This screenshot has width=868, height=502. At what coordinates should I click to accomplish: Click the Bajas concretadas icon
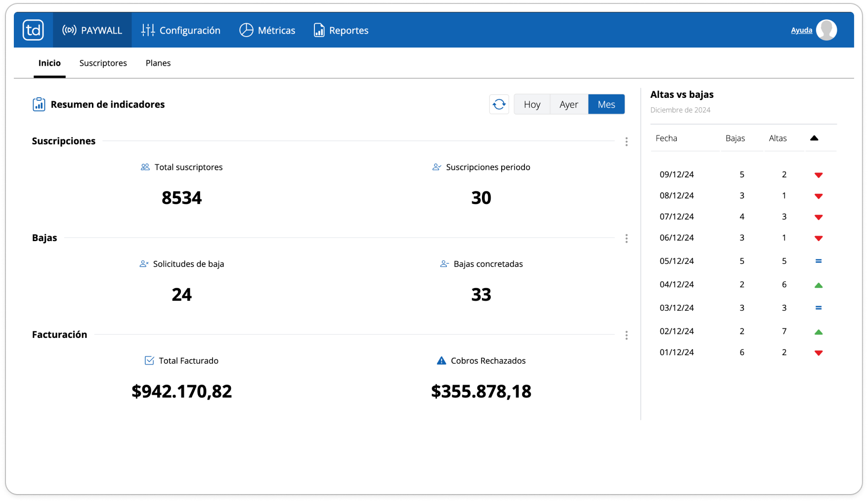coord(444,264)
